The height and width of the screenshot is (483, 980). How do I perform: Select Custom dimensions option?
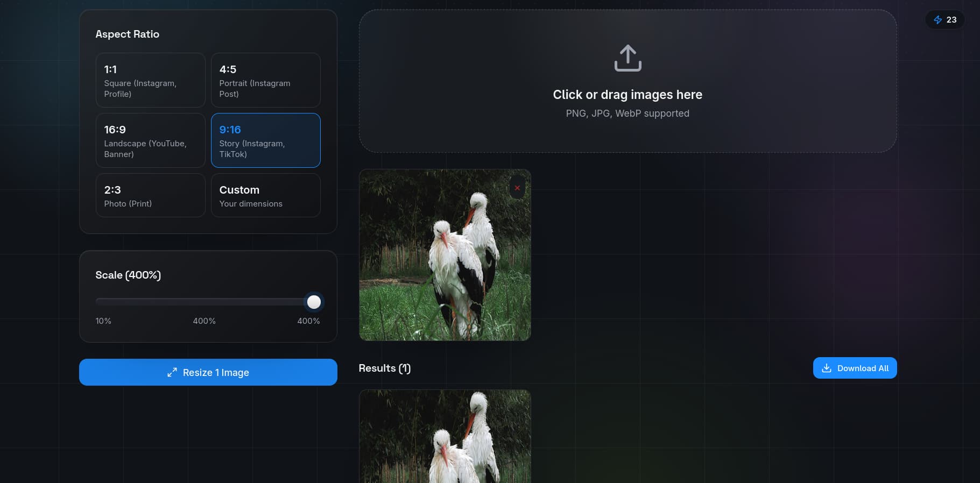265,195
